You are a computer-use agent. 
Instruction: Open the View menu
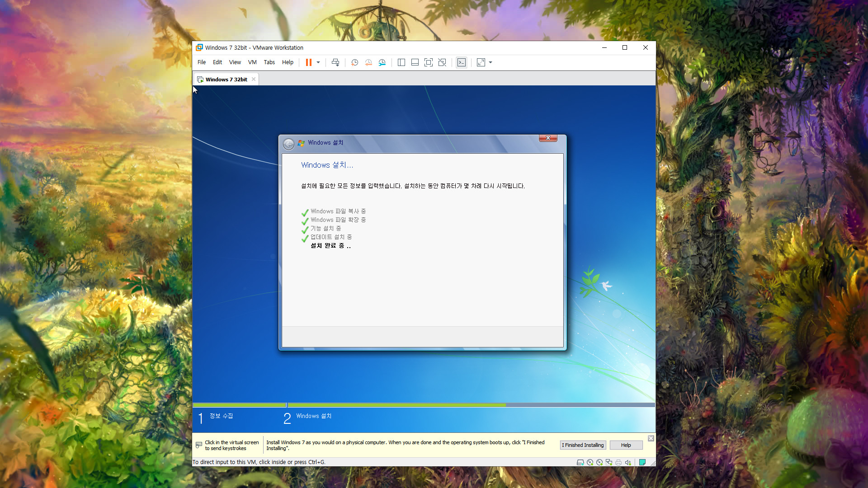235,62
